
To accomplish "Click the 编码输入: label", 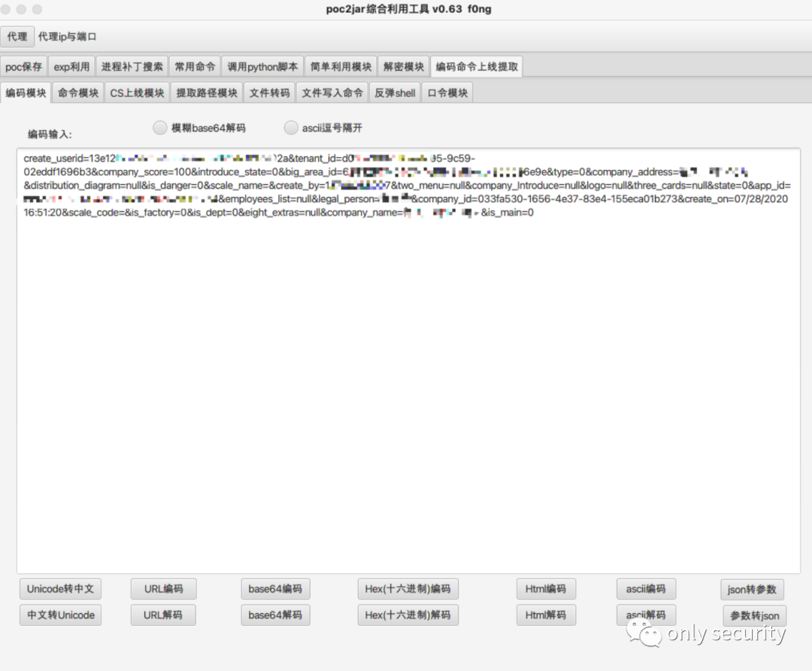I will pos(50,135).
